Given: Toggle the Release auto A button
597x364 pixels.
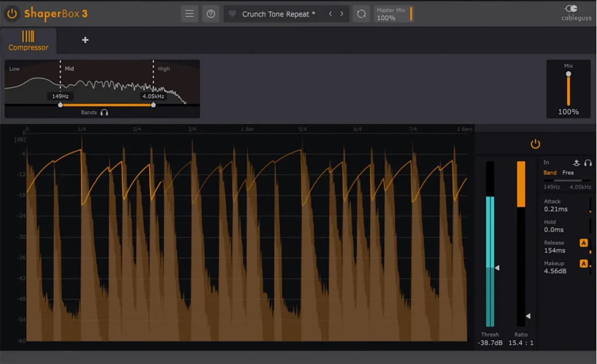Looking at the screenshot, I should point(583,243).
